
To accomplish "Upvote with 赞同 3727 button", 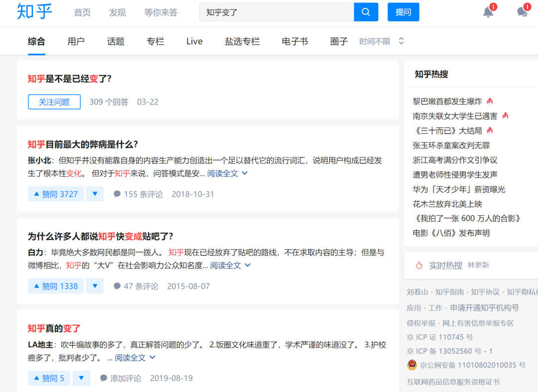I will pyautogui.click(x=56, y=194).
